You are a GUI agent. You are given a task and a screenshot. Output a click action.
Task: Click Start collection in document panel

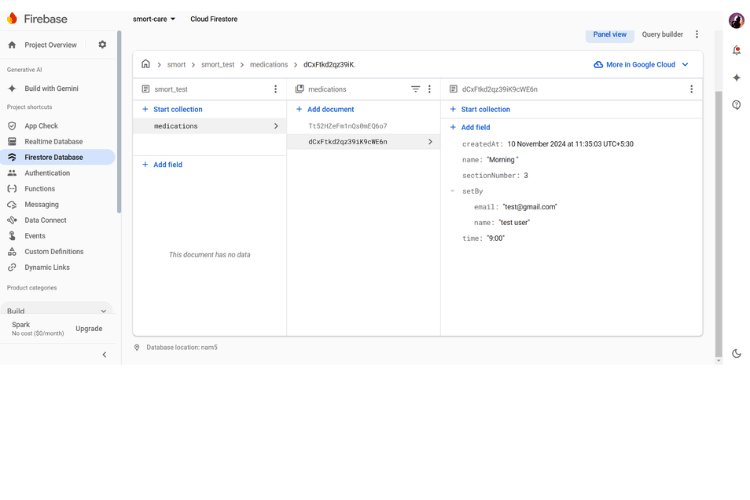(480, 109)
